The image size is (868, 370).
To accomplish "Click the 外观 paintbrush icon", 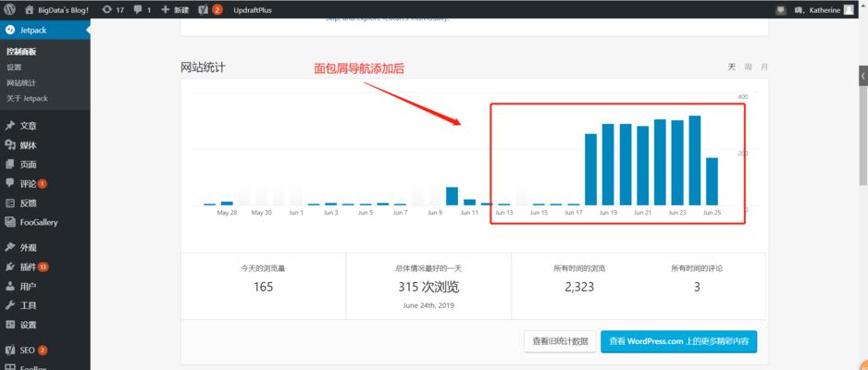I will tap(10, 248).
